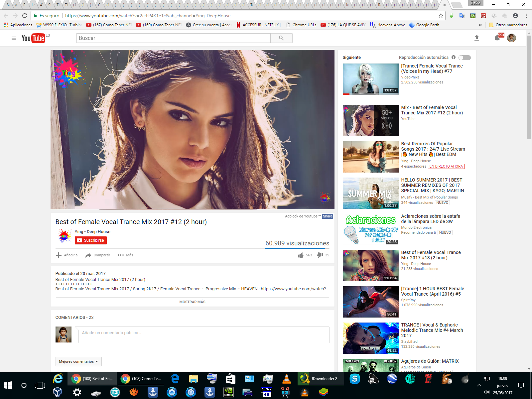Reload the page in Chrome

25,16
